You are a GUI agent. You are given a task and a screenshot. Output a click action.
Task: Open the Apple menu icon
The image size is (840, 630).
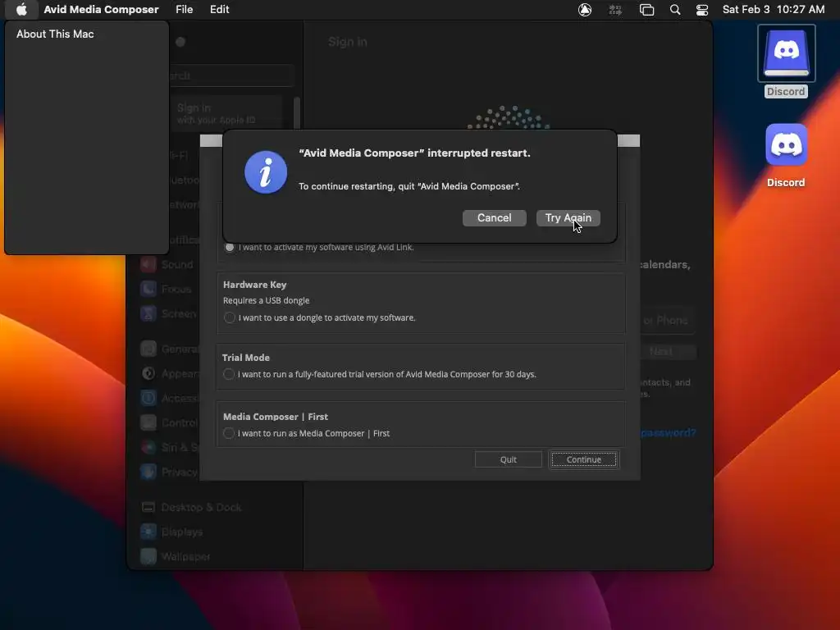coord(21,10)
